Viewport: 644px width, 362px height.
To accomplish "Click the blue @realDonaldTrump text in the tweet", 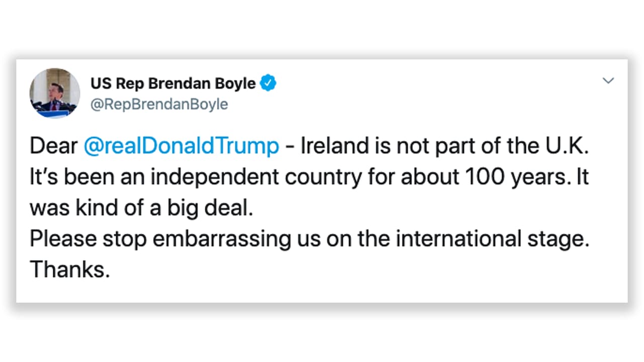I will 181,146.
